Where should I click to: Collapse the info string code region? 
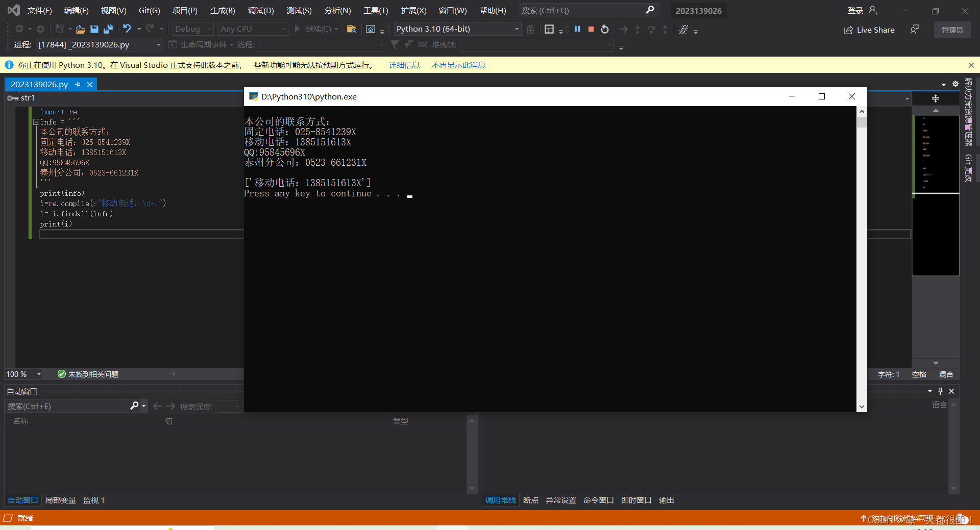[x=36, y=122]
